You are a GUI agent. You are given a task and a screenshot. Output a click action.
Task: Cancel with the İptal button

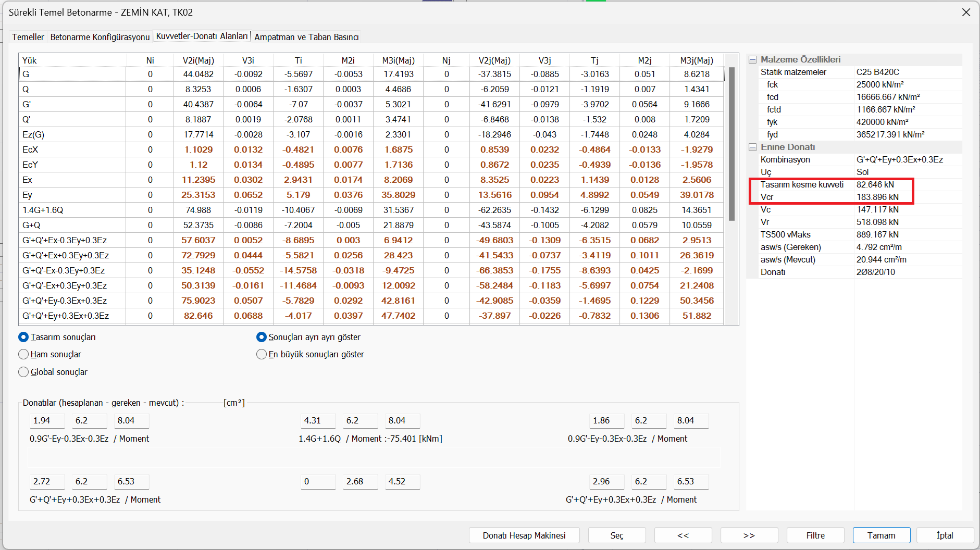pos(945,535)
